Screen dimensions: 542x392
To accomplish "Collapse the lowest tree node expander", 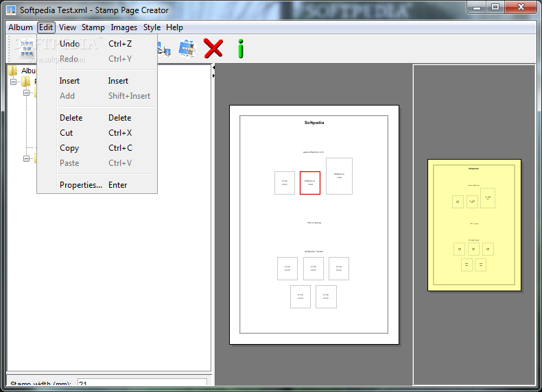I will [26, 158].
